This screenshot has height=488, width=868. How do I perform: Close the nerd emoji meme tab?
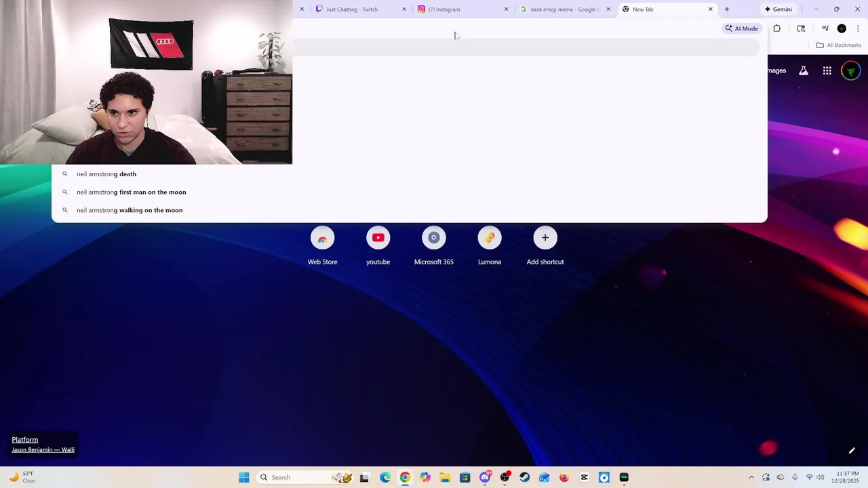(608, 9)
